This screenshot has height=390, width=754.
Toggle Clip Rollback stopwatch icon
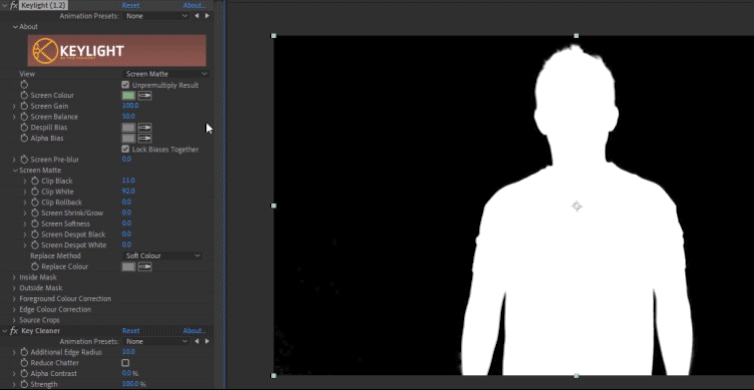35,202
